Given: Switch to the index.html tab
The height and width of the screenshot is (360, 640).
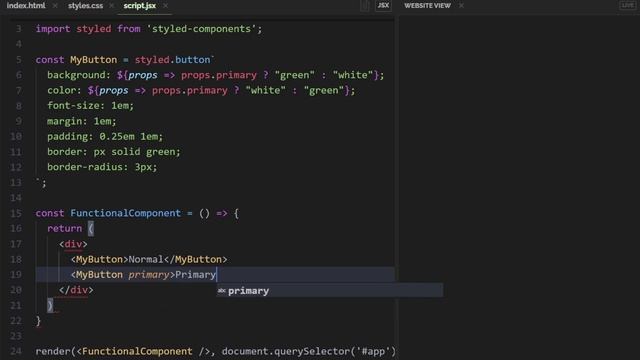Looking at the screenshot, I should point(26,6).
